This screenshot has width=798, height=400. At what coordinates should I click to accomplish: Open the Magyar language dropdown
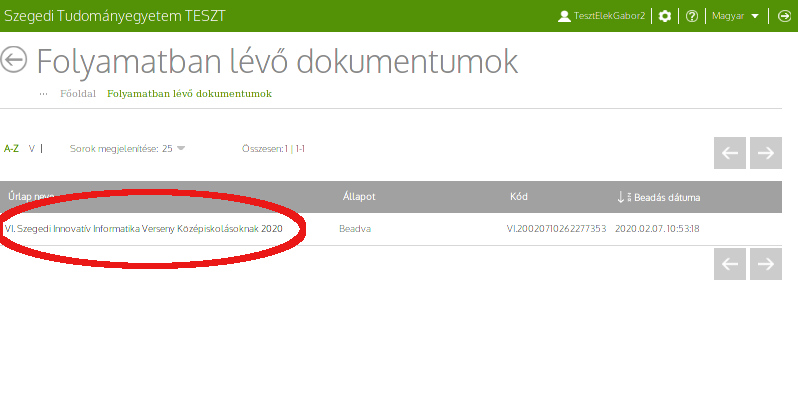[x=737, y=16]
